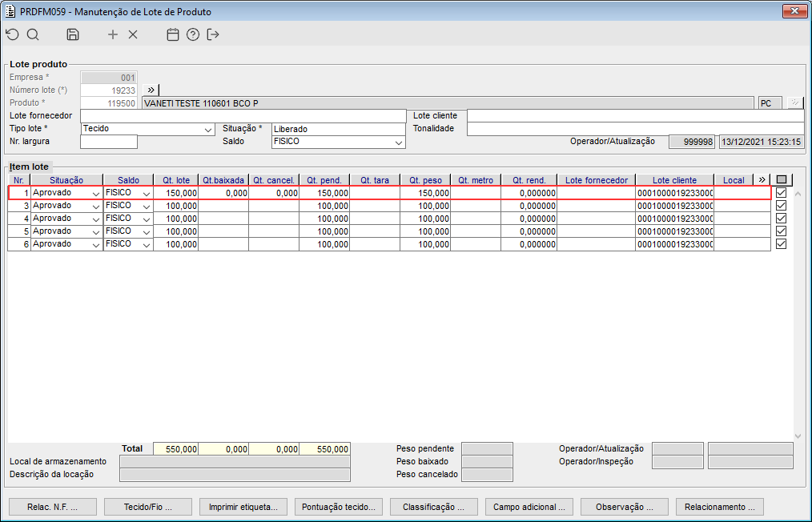
Task: Click Qt.baixada cell in row 1
Action: [223, 193]
